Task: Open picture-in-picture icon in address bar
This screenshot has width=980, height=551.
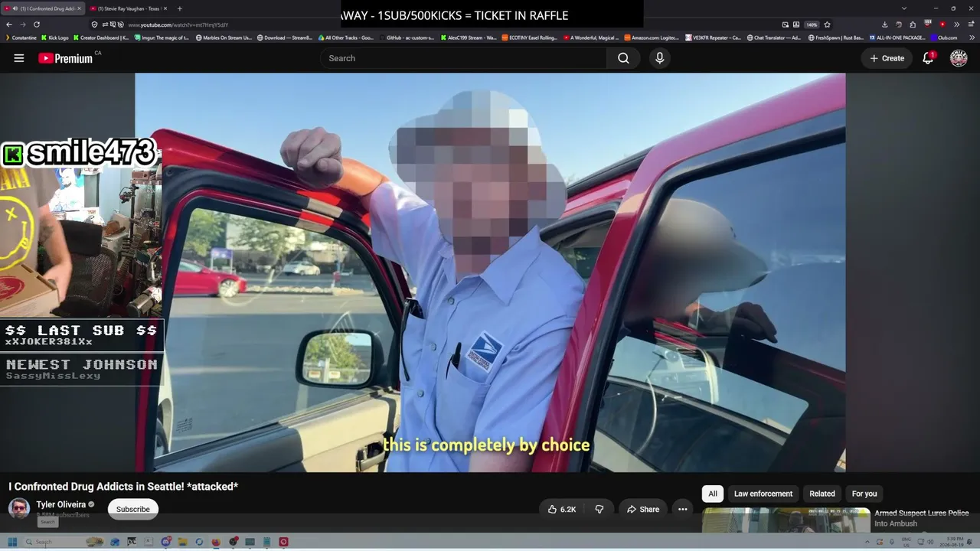Action: click(785, 24)
